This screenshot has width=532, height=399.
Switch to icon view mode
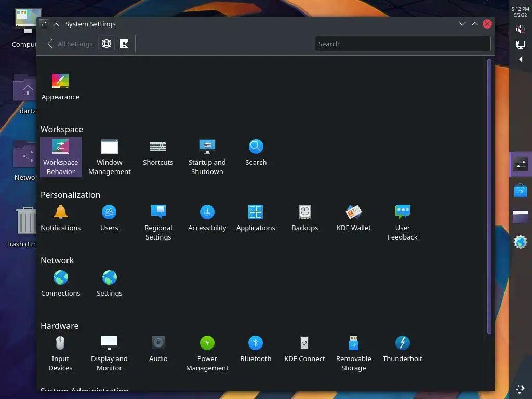point(107,44)
